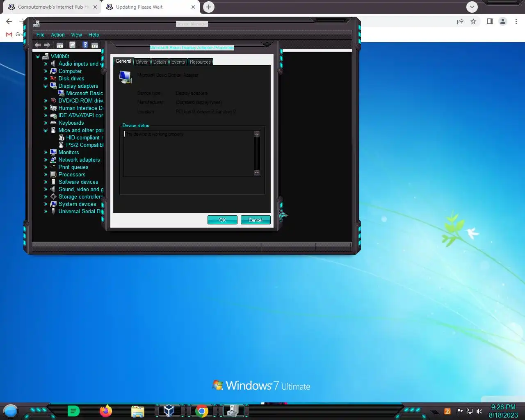This screenshot has width=525, height=420.
Task: Expand the Print queues category
Action: pyautogui.click(x=46, y=167)
